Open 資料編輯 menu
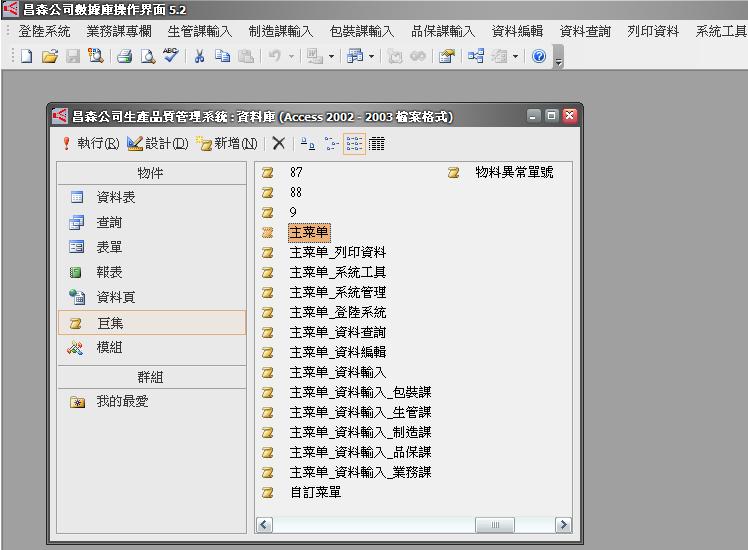Image resolution: width=748 pixels, height=550 pixels. point(518,31)
